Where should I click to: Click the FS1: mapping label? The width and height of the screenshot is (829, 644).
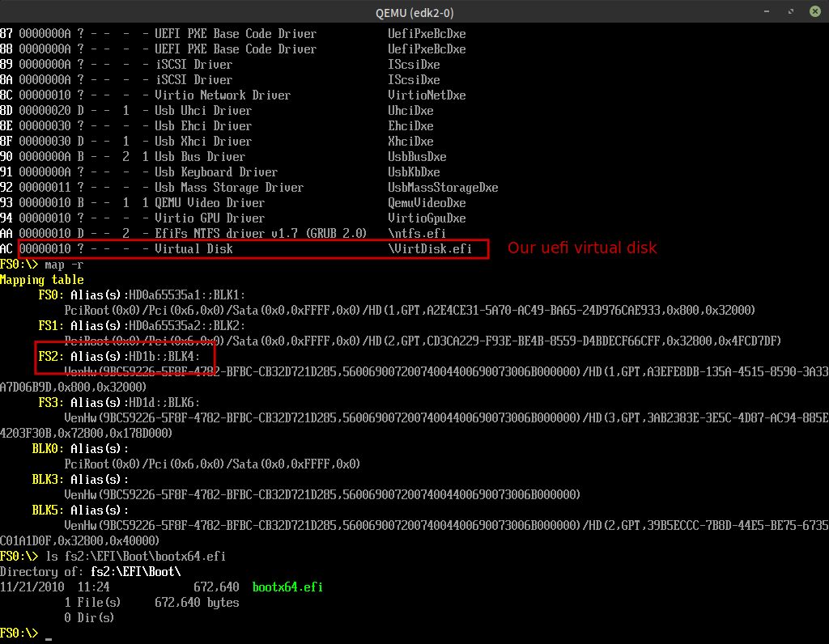click(x=51, y=326)
